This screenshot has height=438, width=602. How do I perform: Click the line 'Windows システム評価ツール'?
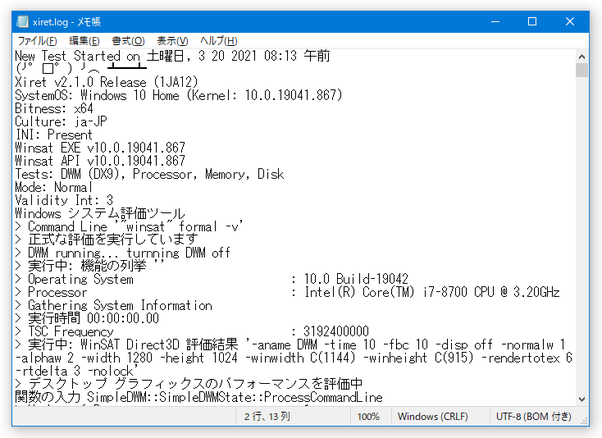pyautogui.click(x=100, y=213)
